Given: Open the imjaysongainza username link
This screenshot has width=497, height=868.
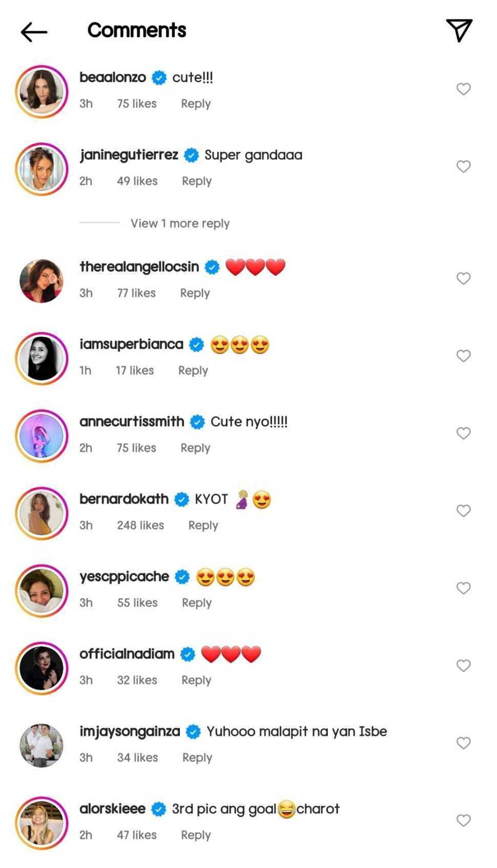Looking at the screenshot, I should tap(130, 732).
